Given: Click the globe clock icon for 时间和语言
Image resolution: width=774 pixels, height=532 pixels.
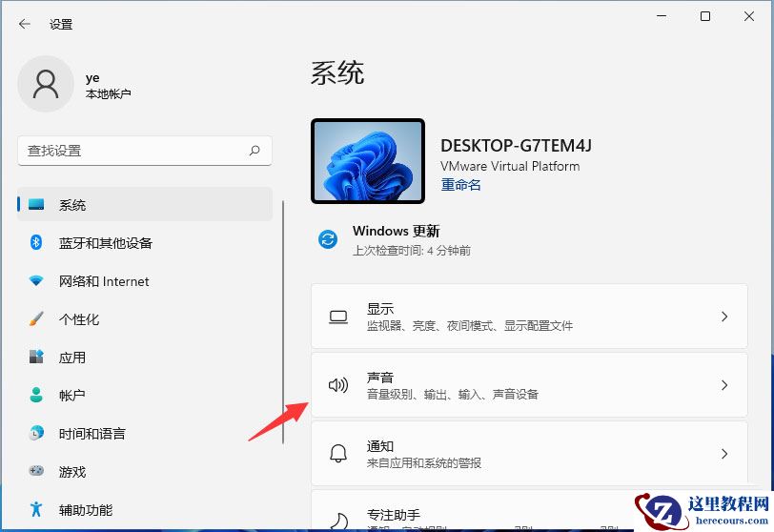Looking at the screenshot, I should (36, 433).
